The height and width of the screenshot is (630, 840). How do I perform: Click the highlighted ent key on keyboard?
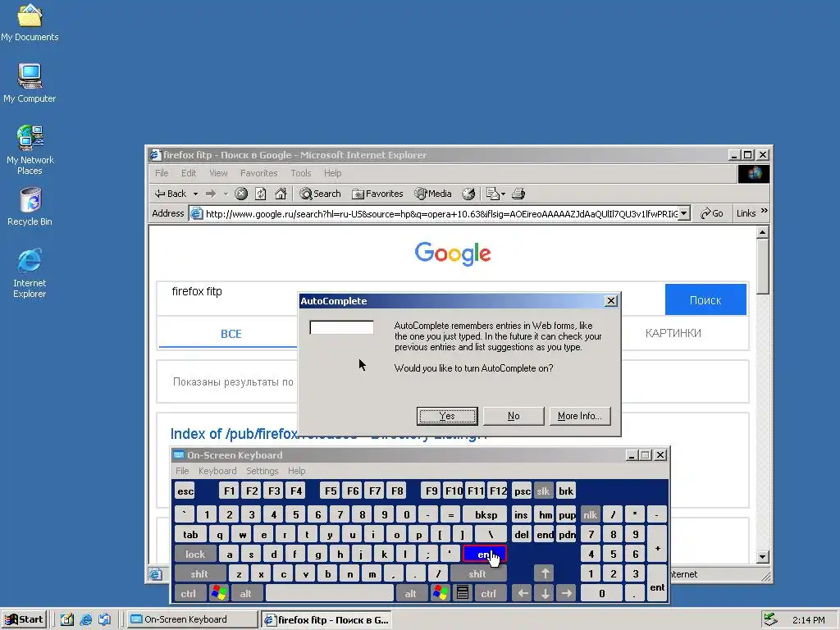pos(484,555)
